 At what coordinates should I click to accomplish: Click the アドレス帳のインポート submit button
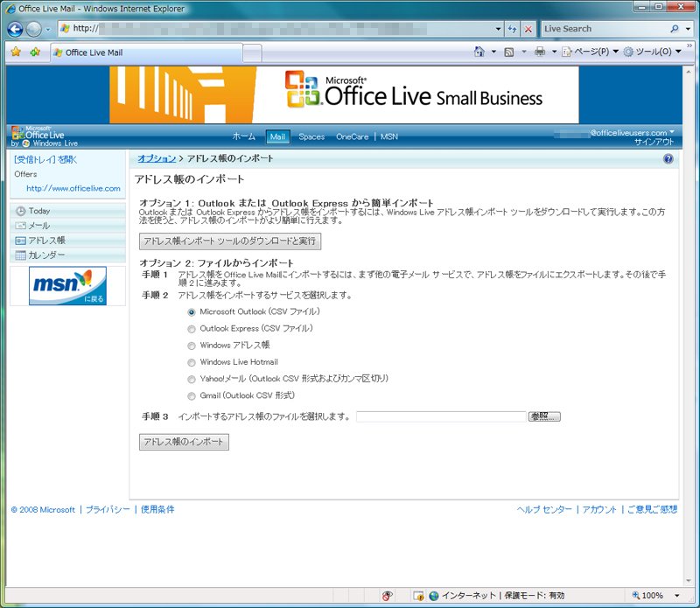pos(184,442)
